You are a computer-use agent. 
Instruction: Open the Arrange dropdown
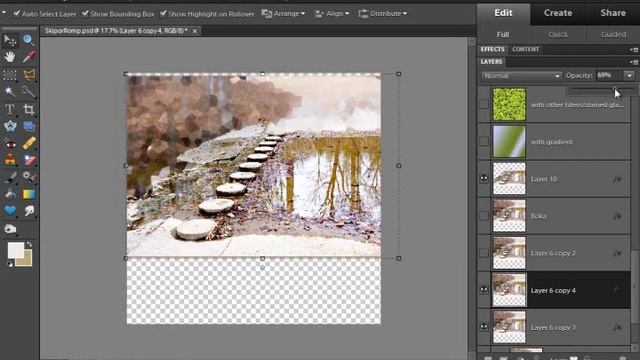coord(283,13)
